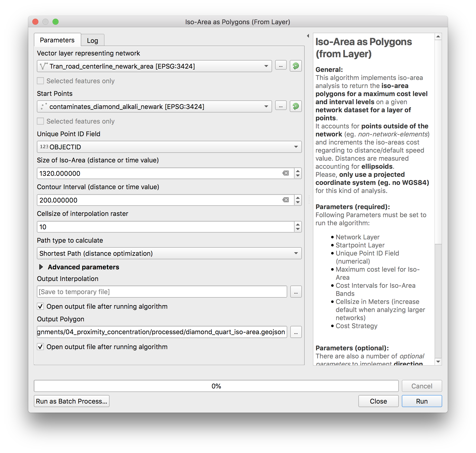
Task: Browse for Output Polygon save location
Action: 296,332
